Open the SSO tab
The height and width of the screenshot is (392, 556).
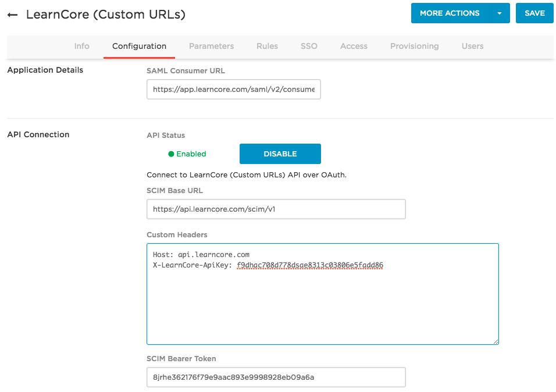pos(309,46)
